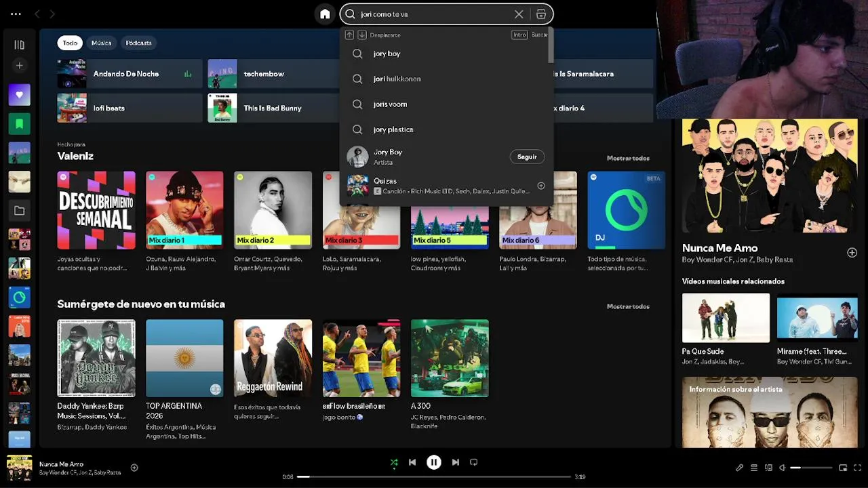The width and height of the screenshot is (868, 488).
Task: Open the three-dots app menu
Action: click(16, 14)
